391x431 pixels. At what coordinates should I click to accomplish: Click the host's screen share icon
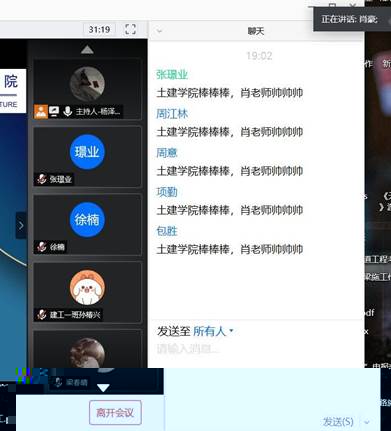coord(54,111)
